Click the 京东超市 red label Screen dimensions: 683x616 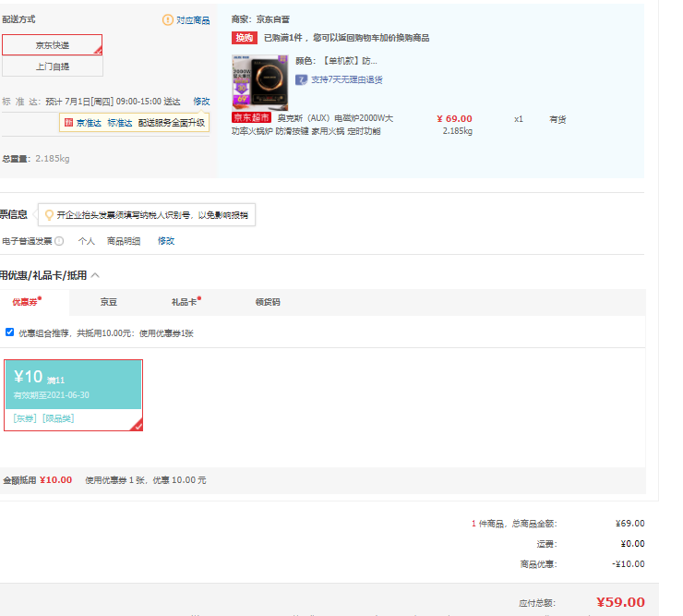pos(252,117)
